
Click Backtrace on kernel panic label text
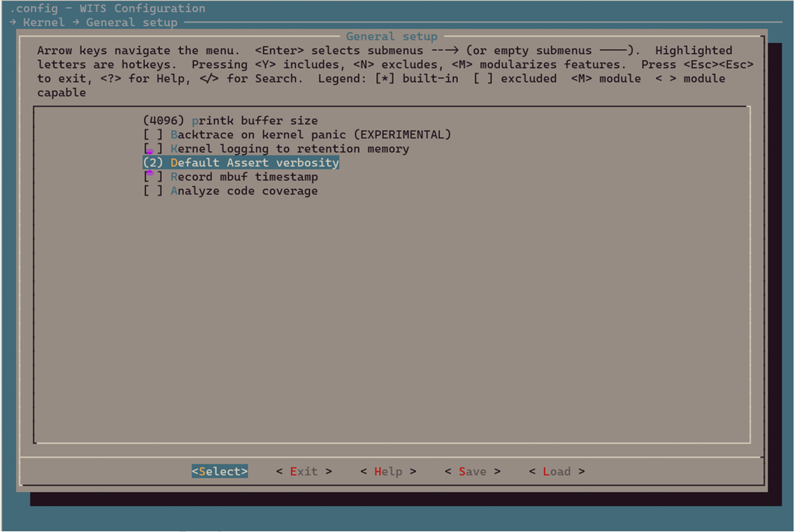(311, 135)
